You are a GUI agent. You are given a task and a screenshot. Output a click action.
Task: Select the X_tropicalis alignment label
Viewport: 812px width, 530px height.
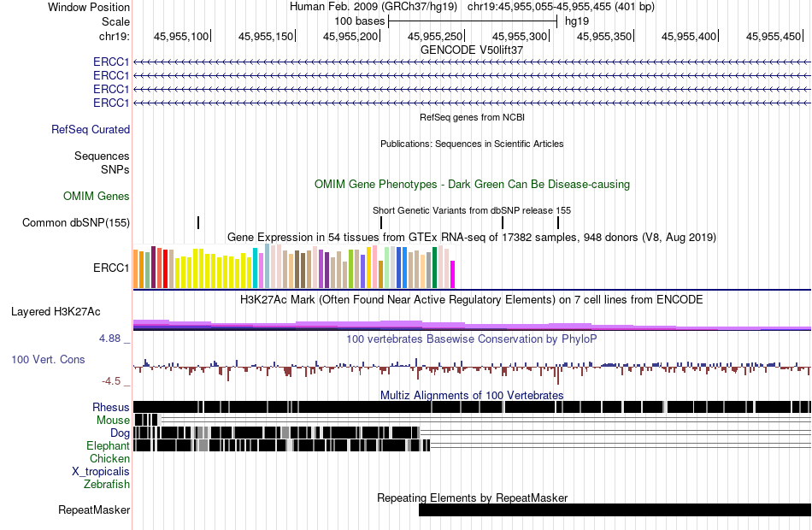point(101,472)
